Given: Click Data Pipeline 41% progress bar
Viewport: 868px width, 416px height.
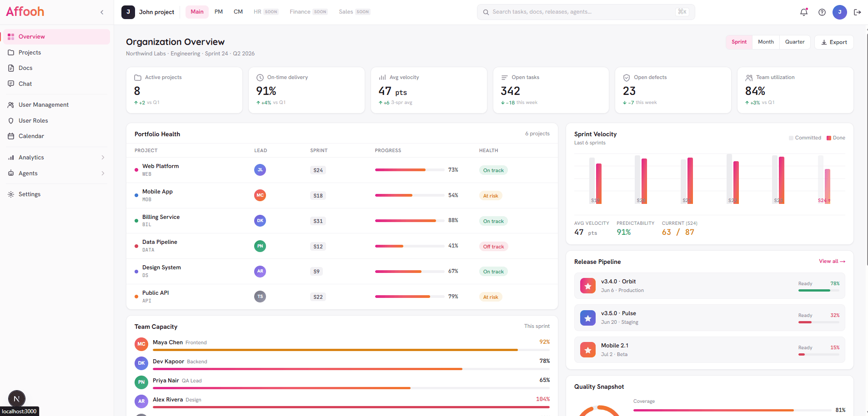Looking at the screenshot, I should click(x=410, y=246).
